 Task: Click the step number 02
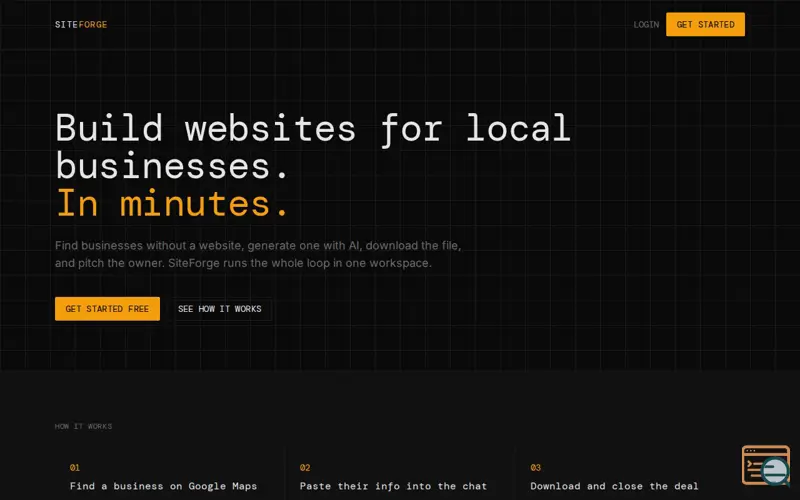pyautogui.click(x=305, y=467)
